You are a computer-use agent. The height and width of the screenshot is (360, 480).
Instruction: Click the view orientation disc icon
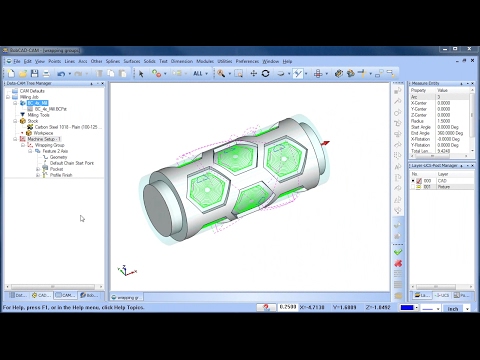281,74
